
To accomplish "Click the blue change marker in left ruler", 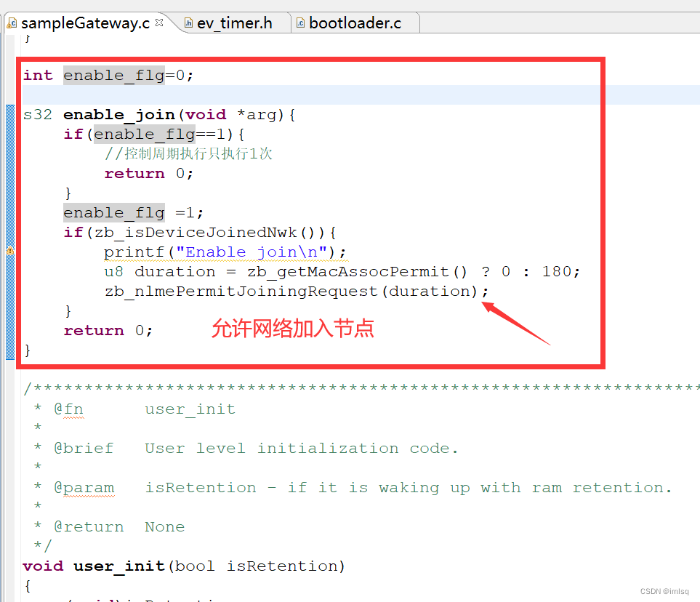I will tap(10, 232).
